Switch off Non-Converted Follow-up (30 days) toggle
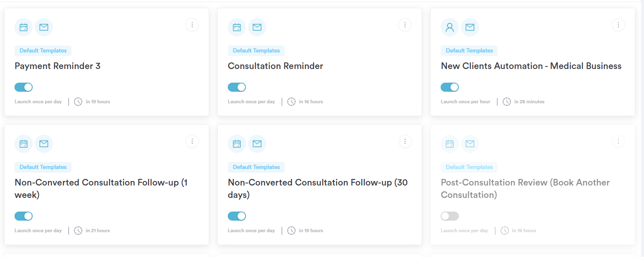This screenshot has height=257, width=644. (x=237, y=216)
